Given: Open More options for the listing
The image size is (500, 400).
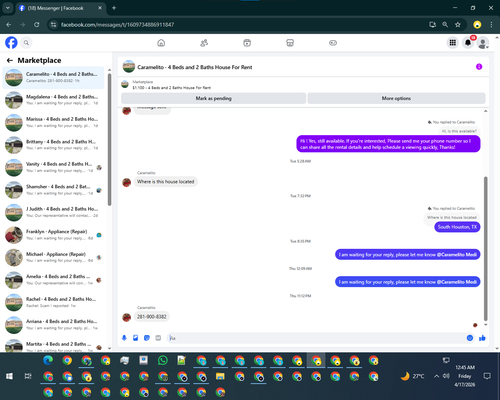Looking at the screenshot, I should tap(396, 98).
